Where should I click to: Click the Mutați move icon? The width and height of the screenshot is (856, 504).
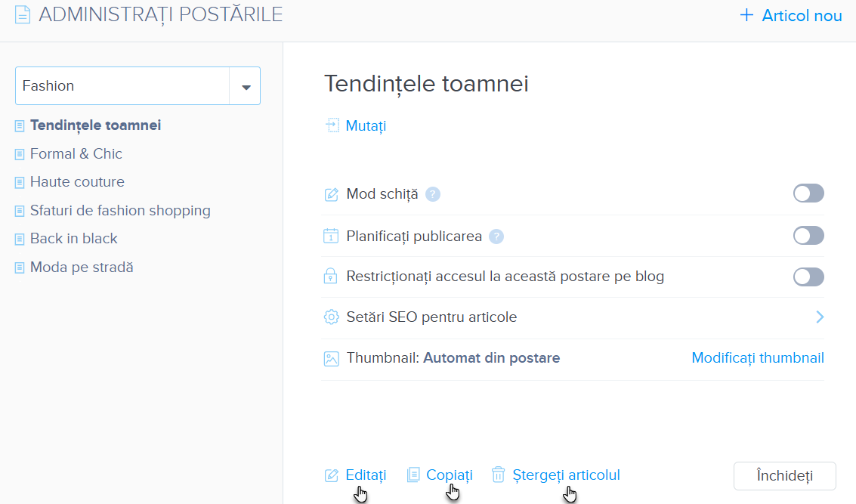(x=332, y=125)
